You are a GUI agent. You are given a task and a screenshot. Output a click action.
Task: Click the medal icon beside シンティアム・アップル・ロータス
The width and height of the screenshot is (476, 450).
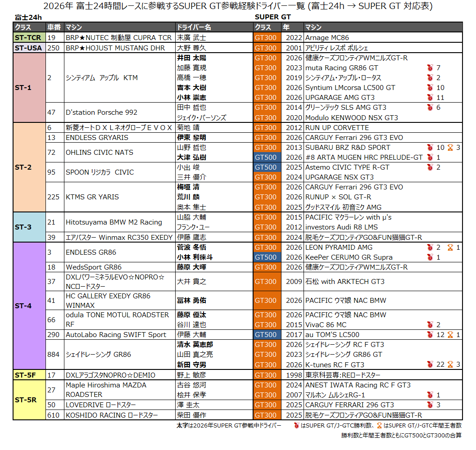[430, 78]
